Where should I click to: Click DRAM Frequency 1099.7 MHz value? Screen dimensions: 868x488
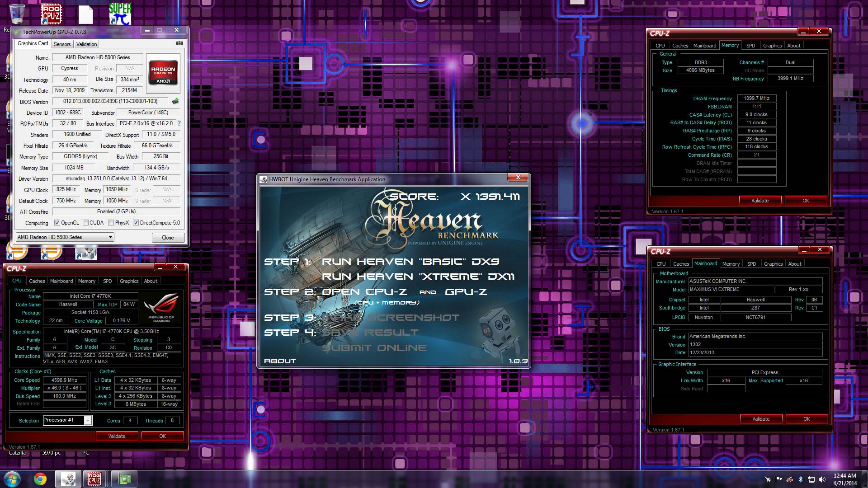click(757, 98)
